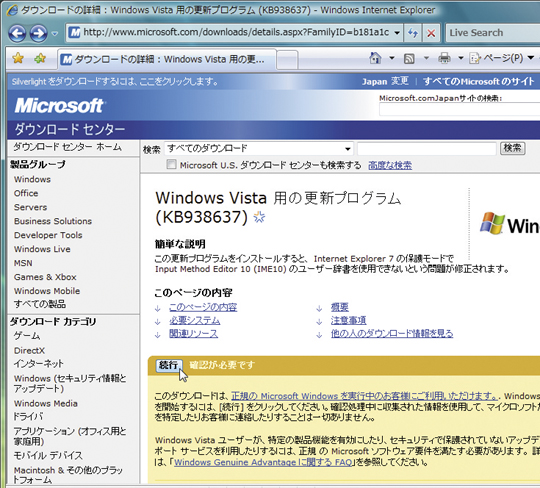This screenshot has height=488, width=540.
Task: Open Windows (セキュリティ情報とアップデート) category
Action: 70,383
